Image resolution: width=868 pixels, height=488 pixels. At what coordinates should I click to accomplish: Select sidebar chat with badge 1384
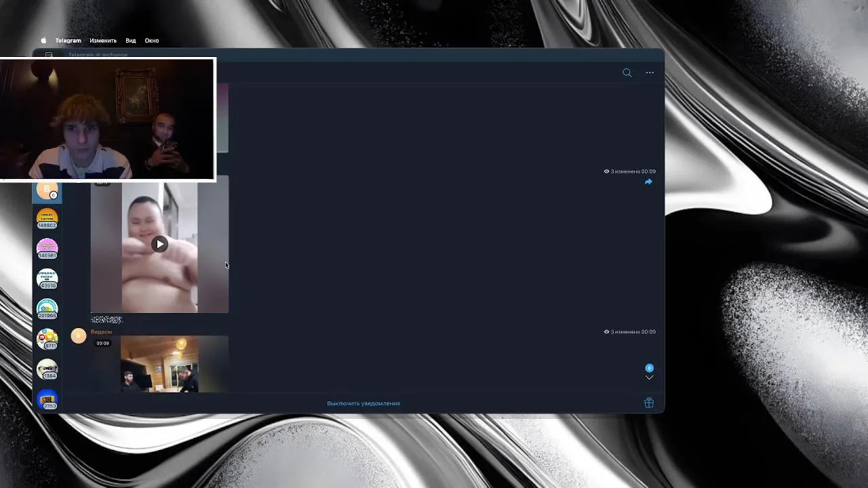pyautogui.click(x=47, y=369)
